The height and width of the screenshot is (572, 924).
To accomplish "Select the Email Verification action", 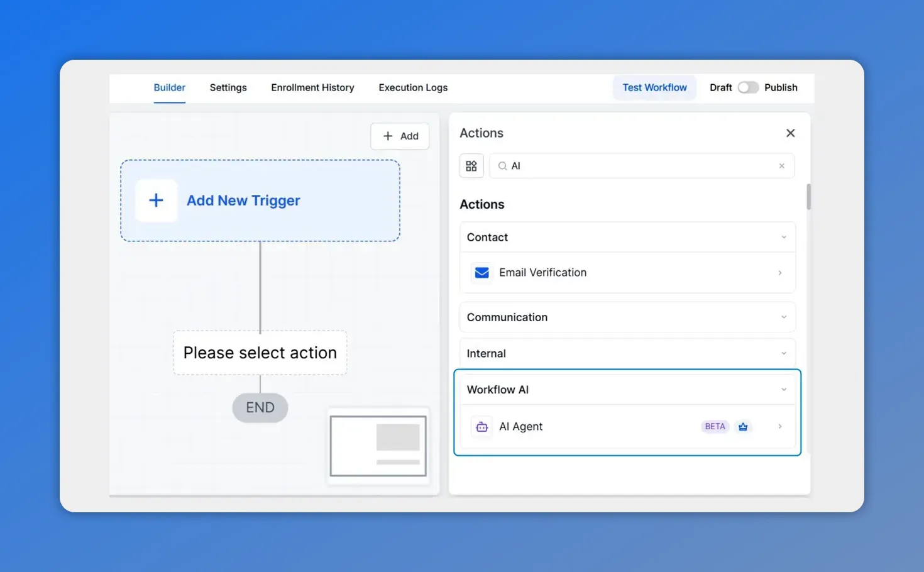I will point(629,272).
